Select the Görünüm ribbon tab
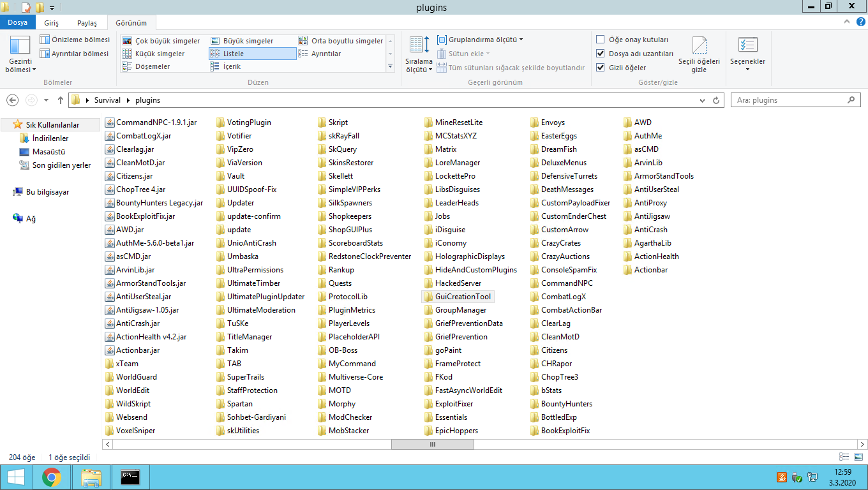The width and height of the screenshot is (868, 490). point(131,23)
